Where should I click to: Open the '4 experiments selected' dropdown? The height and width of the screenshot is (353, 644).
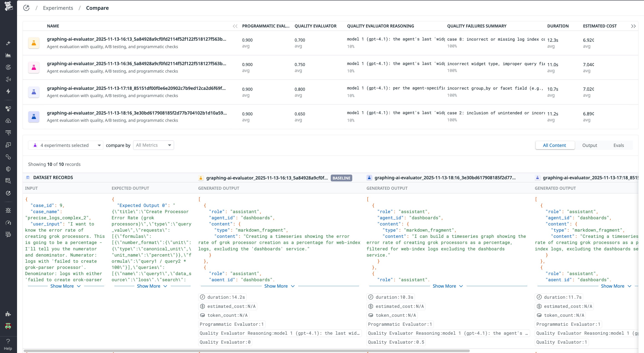66,145
